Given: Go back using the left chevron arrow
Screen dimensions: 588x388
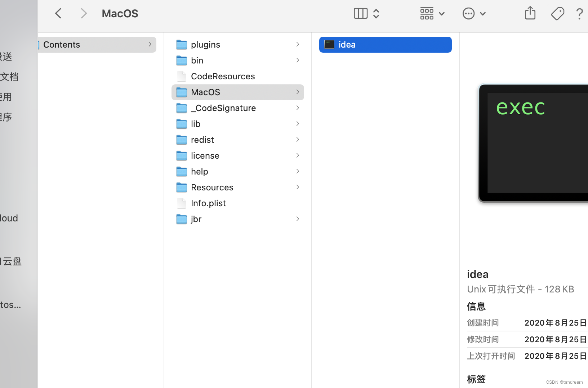Looking at the screenshot, I should (x=58, y=13).
